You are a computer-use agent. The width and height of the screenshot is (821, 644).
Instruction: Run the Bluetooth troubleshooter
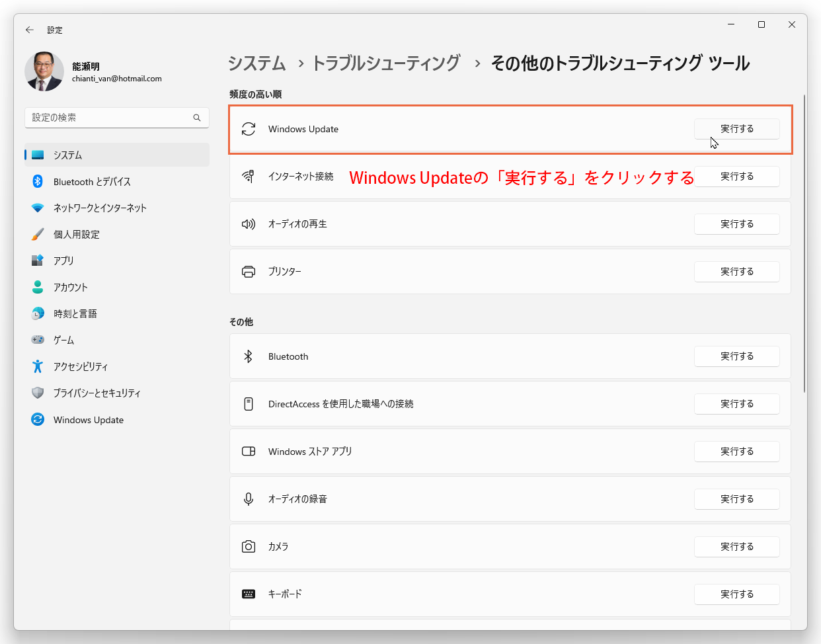(x=737, y=356)
